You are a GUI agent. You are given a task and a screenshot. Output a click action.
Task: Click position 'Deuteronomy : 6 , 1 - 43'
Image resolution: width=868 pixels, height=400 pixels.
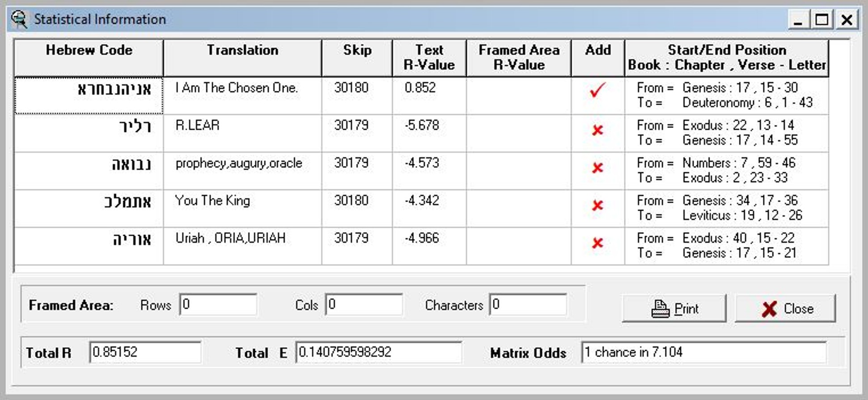point(747,103)
